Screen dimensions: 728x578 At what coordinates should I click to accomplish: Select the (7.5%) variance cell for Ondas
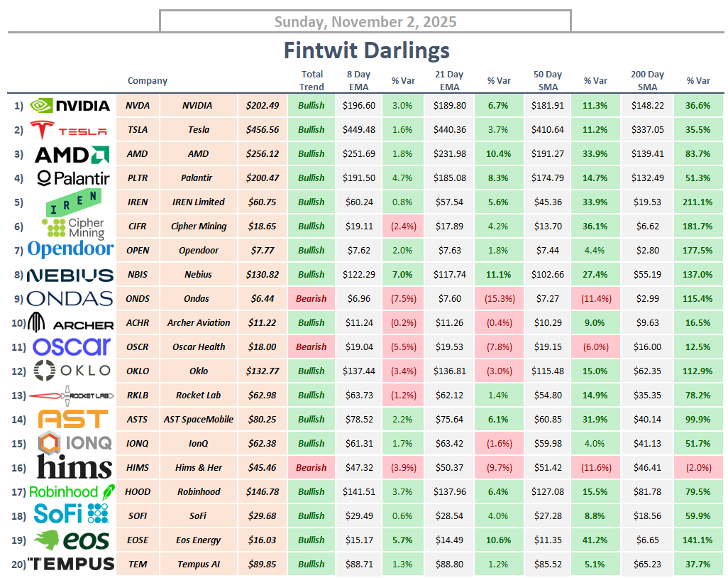[x=403, y=299]
